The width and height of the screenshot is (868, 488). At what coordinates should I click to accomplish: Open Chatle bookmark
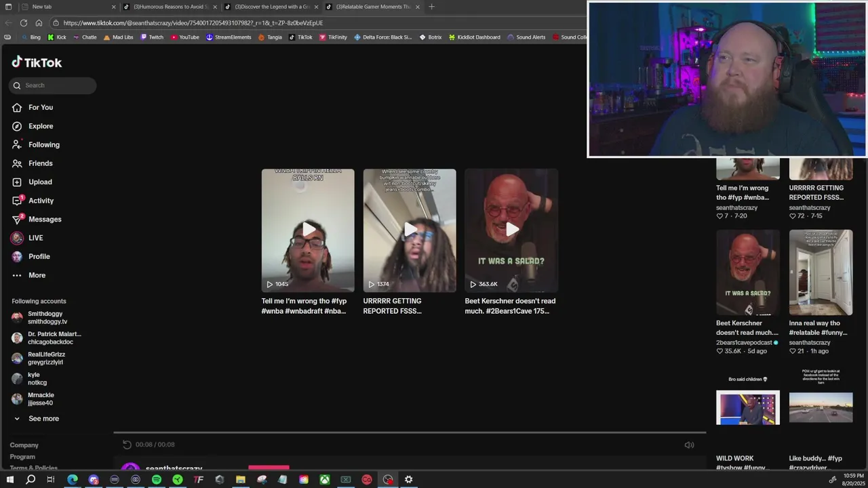(x=85, y=37)
